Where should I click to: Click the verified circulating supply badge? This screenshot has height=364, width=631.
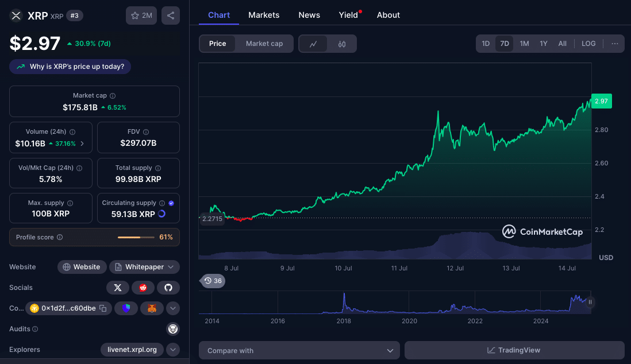pos(171,203)
